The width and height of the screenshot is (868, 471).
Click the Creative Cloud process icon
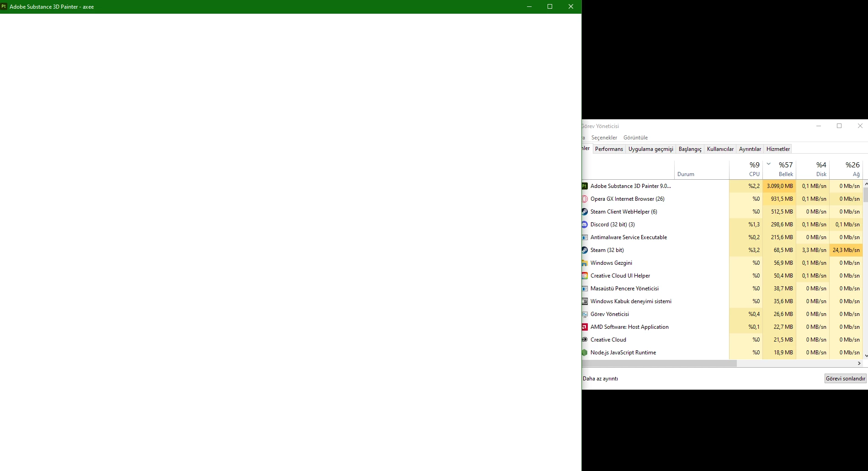pos(585,340)
